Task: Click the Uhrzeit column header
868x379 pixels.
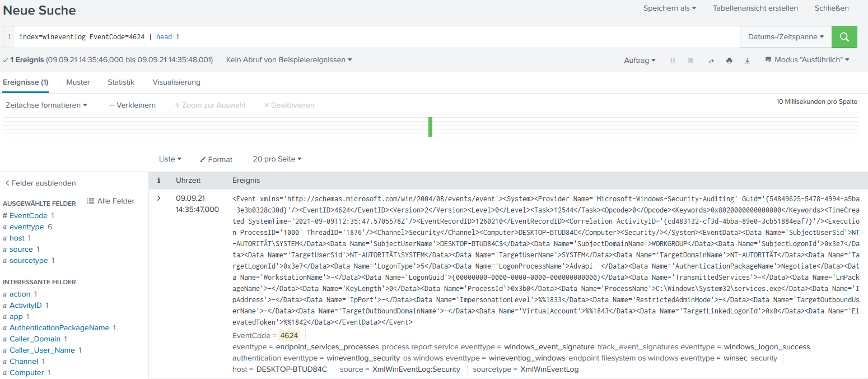Action: click(188, 181)
